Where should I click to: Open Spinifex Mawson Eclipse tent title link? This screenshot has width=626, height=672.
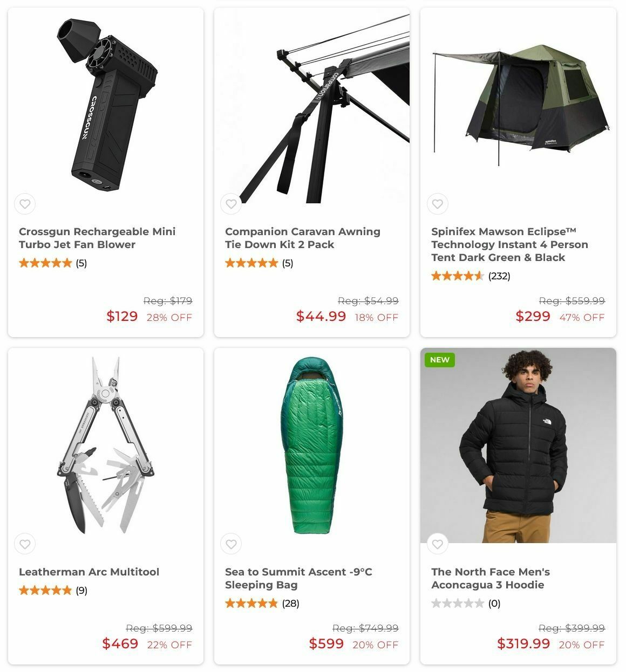pos(509,244)
